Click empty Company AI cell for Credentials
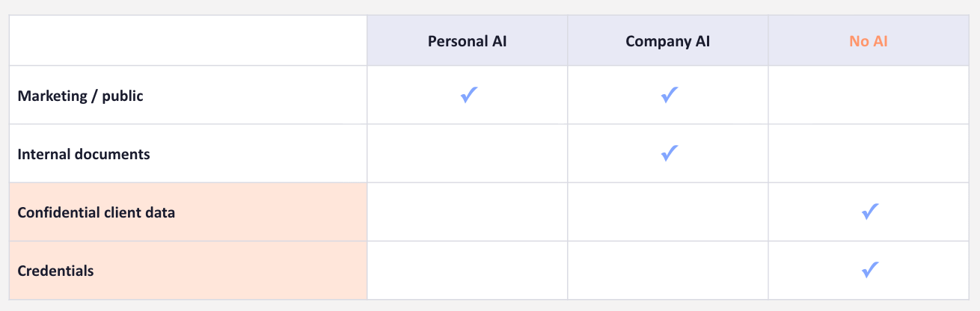This screenshot has width=980, height=311. pos(668,270)
